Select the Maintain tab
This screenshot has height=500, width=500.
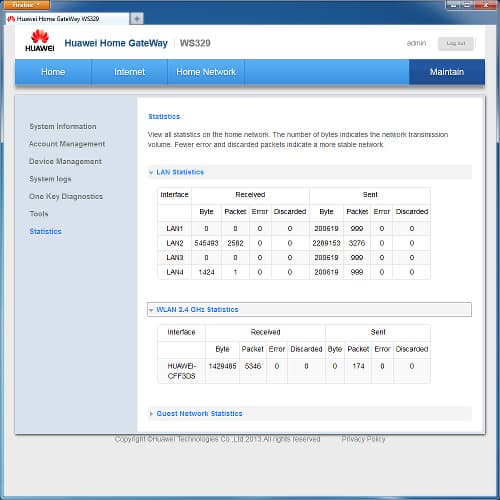coord(447,72)
